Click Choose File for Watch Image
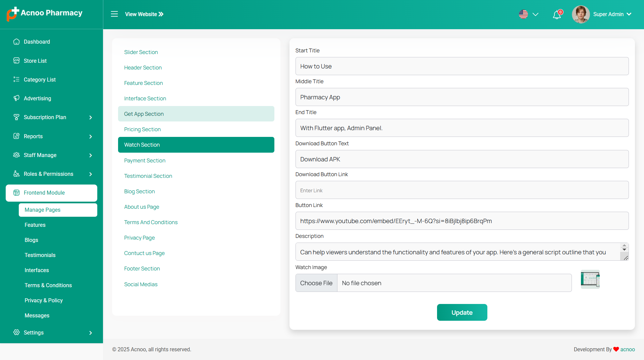The image size is (644, 360). [x=316, y=283]
